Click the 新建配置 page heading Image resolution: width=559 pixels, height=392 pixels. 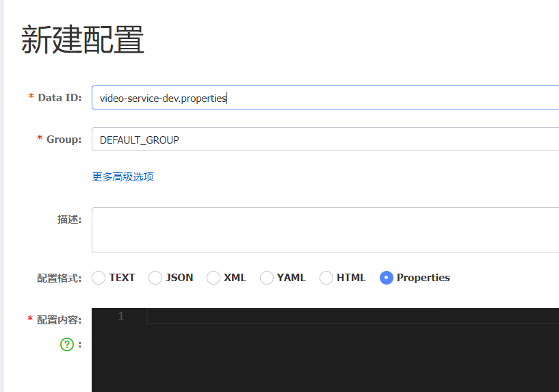[x=82, y=40]
